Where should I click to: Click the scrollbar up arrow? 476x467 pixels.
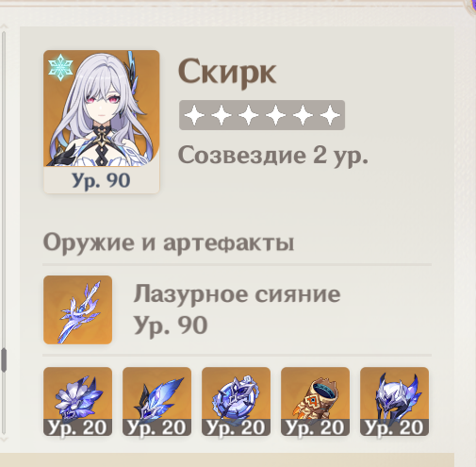tap(4, 26)
